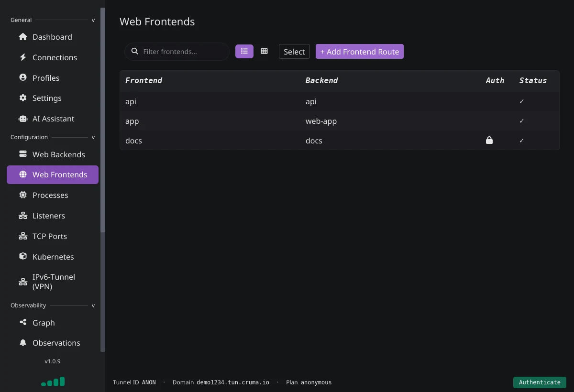Viewport: 574px width, 392px height.
Task: Click status checkmark in api row
Action: 522,101
